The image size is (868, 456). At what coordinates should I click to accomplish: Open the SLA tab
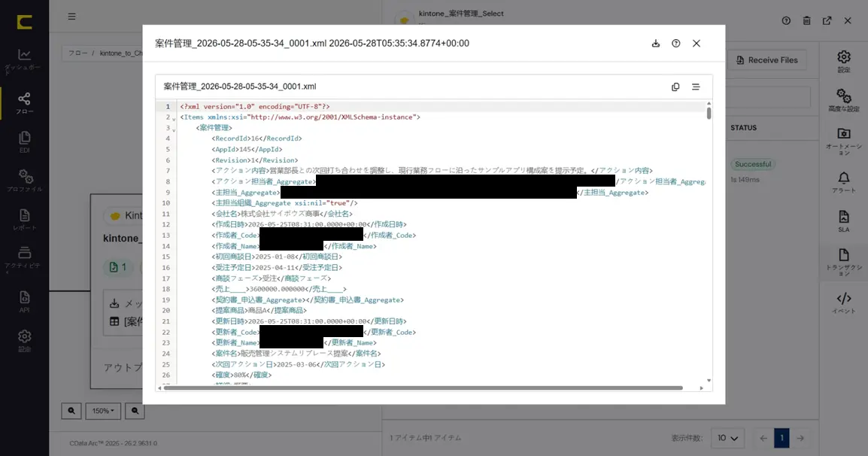click(x=844, y=221)
